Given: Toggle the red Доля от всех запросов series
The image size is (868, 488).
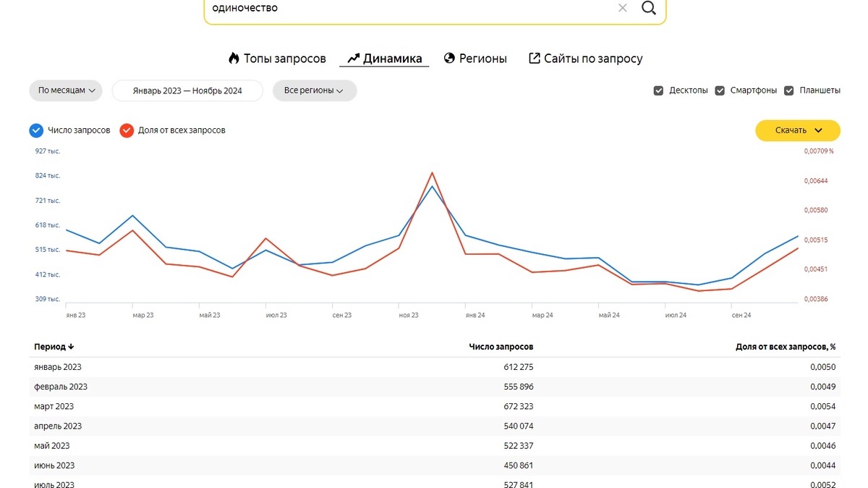Looking at the screenshot, I should [127, 130].
